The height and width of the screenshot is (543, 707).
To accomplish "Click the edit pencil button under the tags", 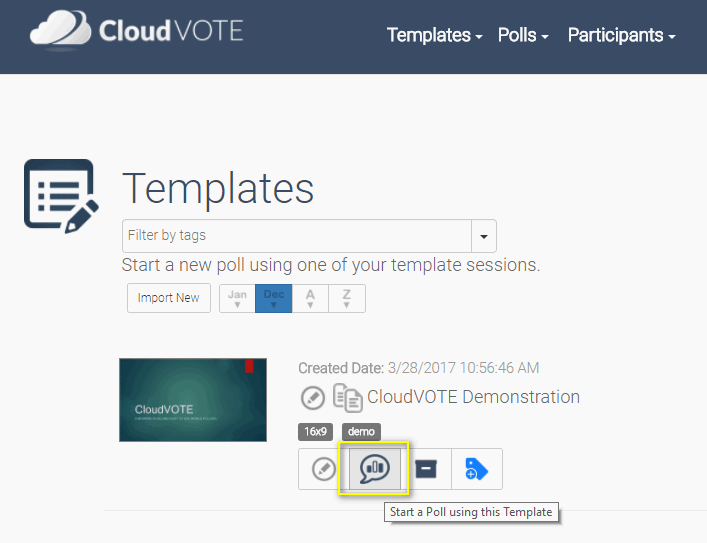I will [x=323, y=469].
